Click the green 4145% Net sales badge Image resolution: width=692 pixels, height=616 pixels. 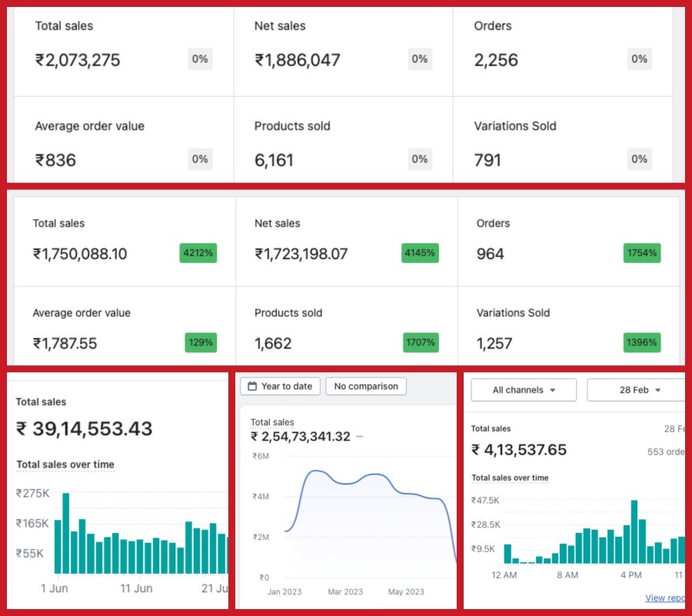[x=420, y=253]
